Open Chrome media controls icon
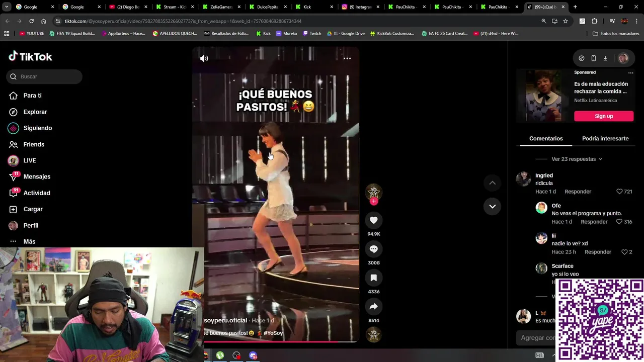The image size is (644, 362). (x=612, y=21)
